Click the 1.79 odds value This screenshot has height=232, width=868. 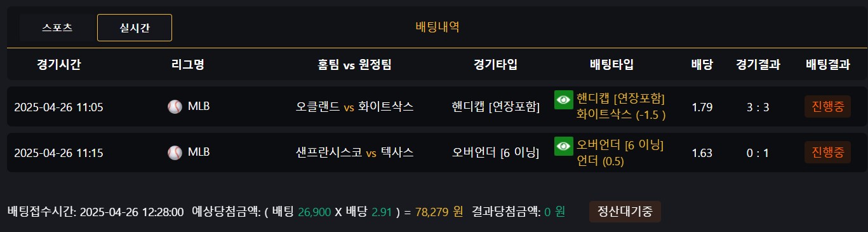click(x=702, y=107)
